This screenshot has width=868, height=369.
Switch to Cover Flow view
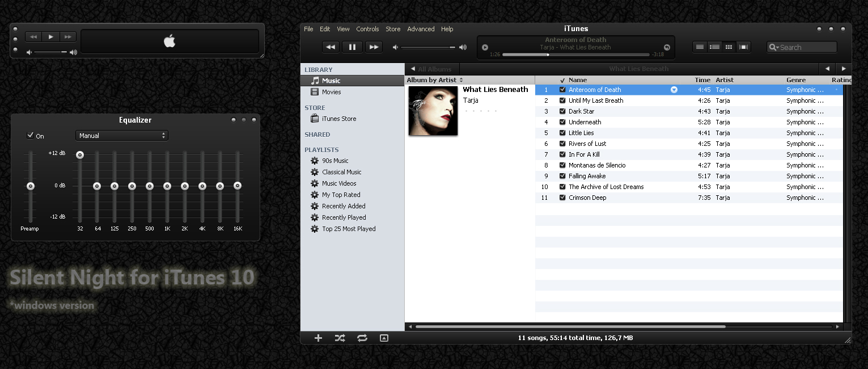[744, 47]
